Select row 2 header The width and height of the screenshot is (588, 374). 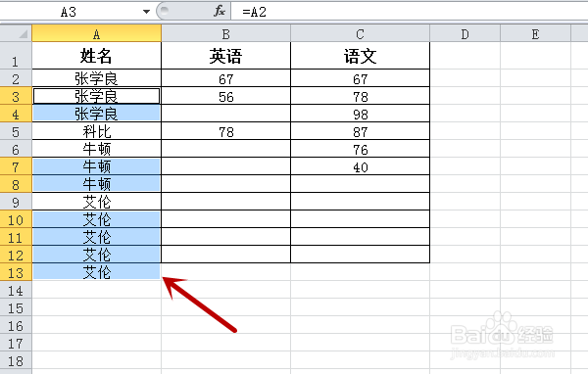16,78
